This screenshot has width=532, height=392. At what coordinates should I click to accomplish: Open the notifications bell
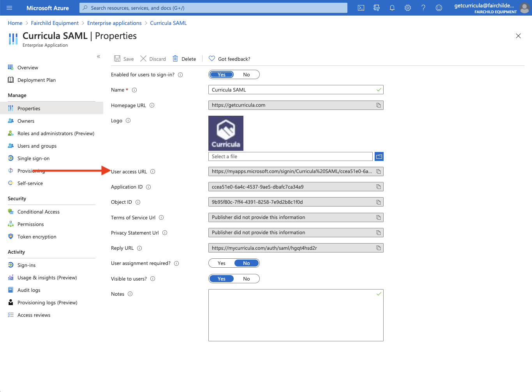[x=392, y=8]
